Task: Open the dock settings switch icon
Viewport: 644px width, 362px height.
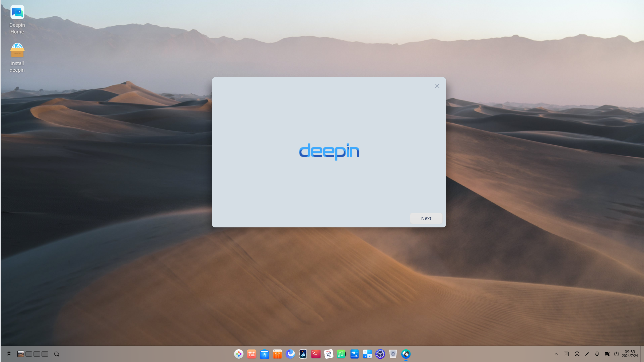Action: pos(607,354)
